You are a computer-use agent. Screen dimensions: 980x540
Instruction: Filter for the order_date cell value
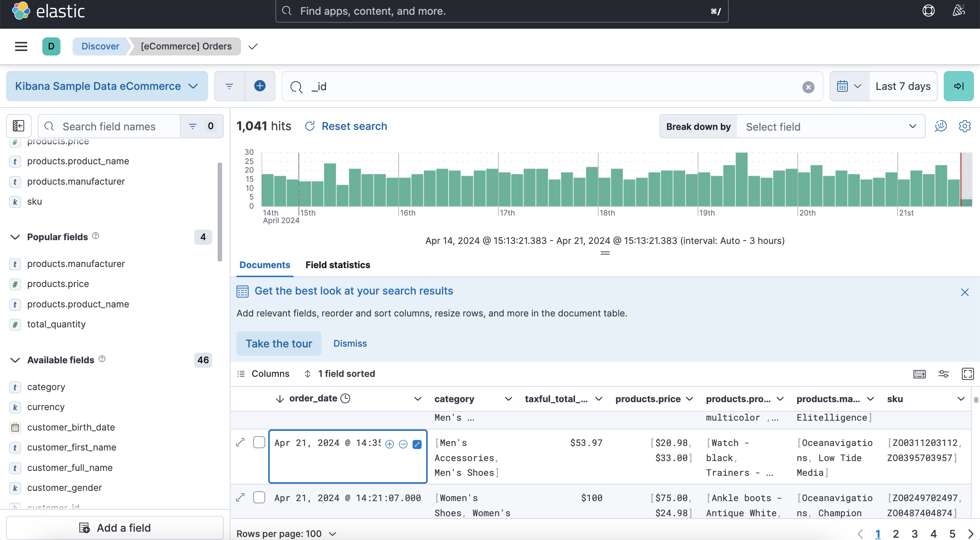390,444
